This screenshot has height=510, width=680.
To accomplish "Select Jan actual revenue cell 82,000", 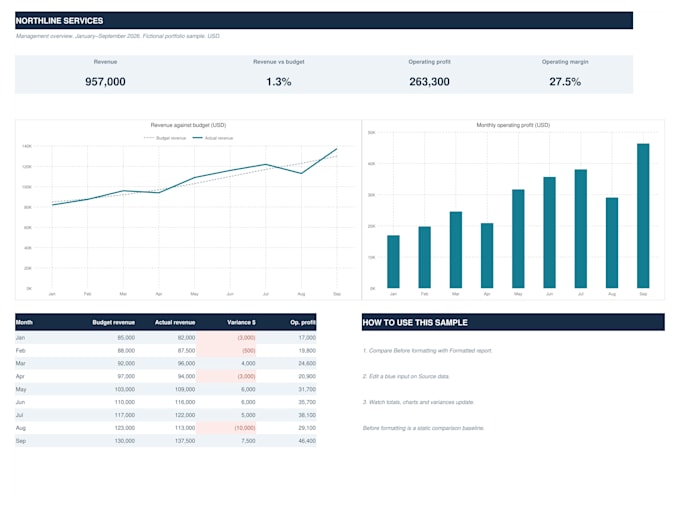I will [186, 337].
